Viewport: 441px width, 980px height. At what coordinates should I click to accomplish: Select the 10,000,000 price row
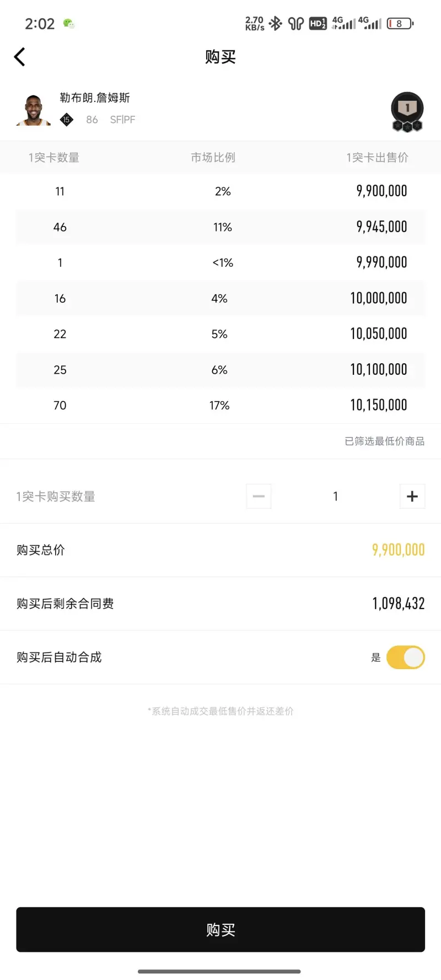click(x=220, y=298)
